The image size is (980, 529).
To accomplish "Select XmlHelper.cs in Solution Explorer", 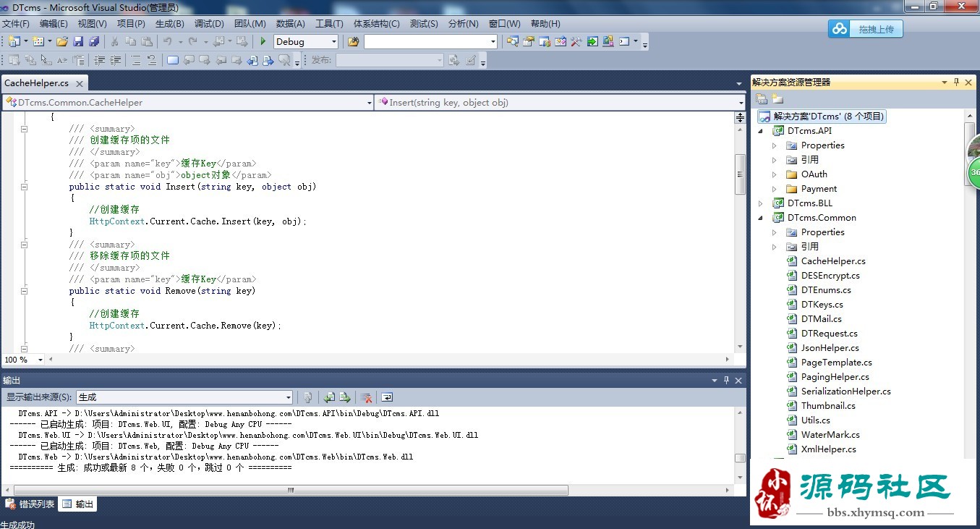I will (829, 449).
